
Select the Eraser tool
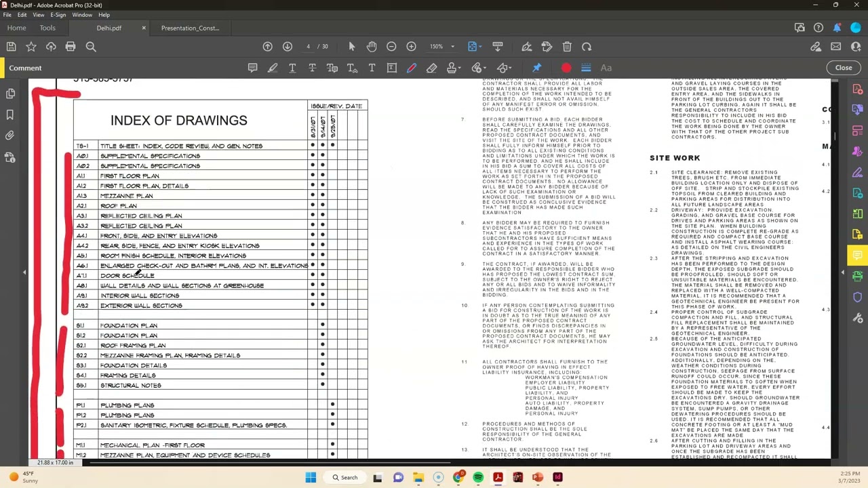coord(431,68)
